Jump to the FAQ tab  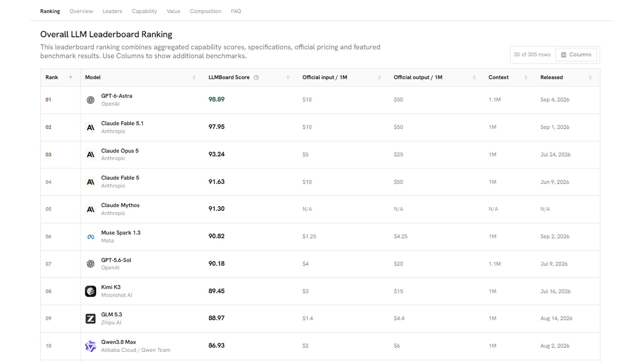point(236,11)
